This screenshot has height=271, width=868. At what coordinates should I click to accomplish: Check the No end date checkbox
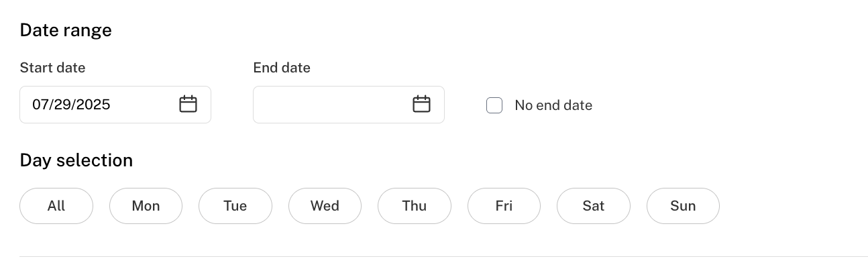pos(494,105)
